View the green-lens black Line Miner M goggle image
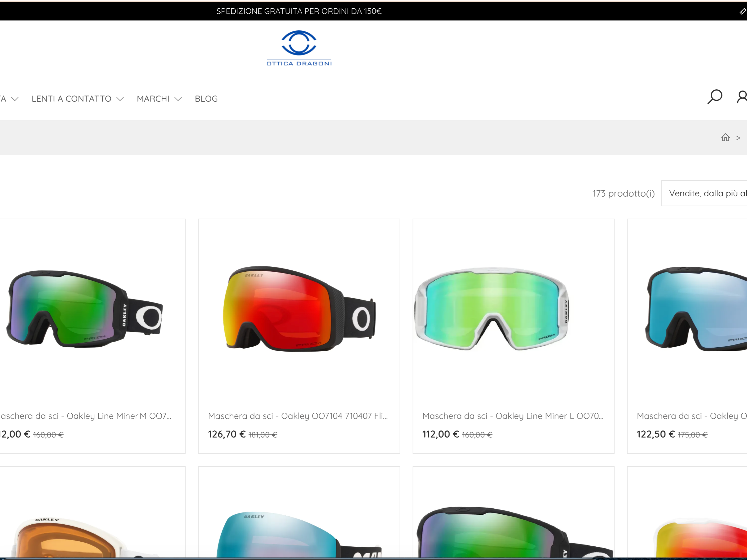 (x=84, y=309)
